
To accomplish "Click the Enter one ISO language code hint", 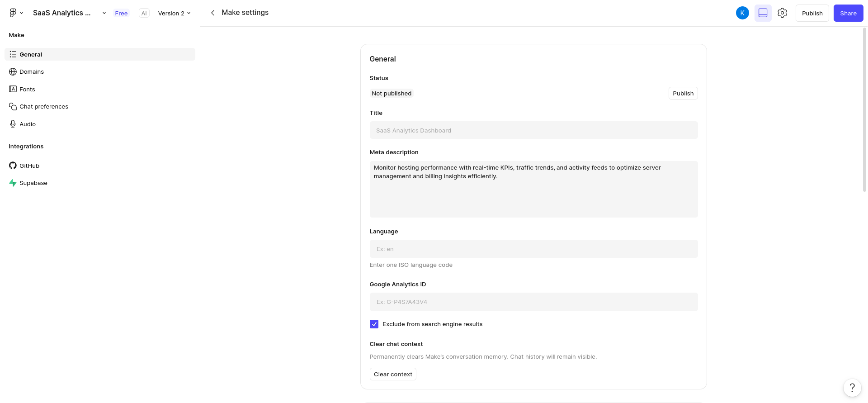I will (411, 265).
